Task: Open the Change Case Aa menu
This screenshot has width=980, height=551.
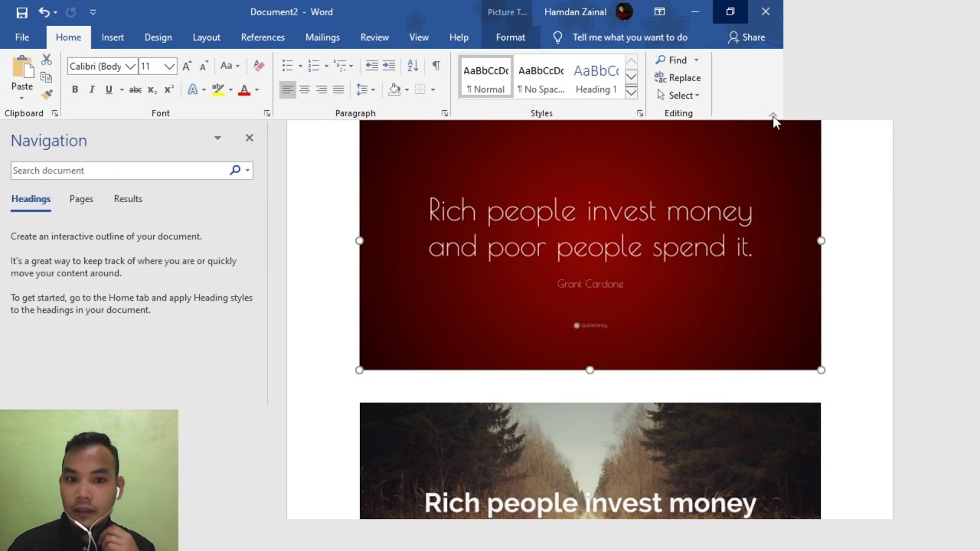Action: tap(230, 67)
